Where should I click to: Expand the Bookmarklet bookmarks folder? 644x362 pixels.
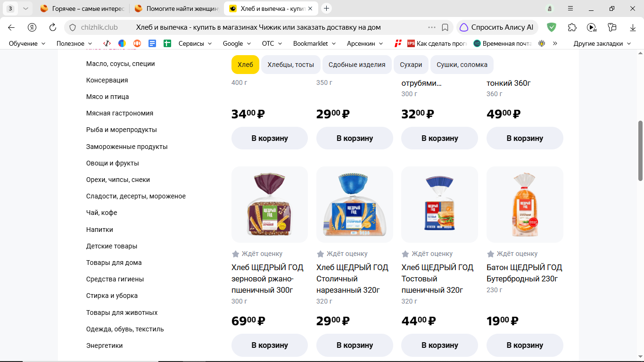coord(314,43)
